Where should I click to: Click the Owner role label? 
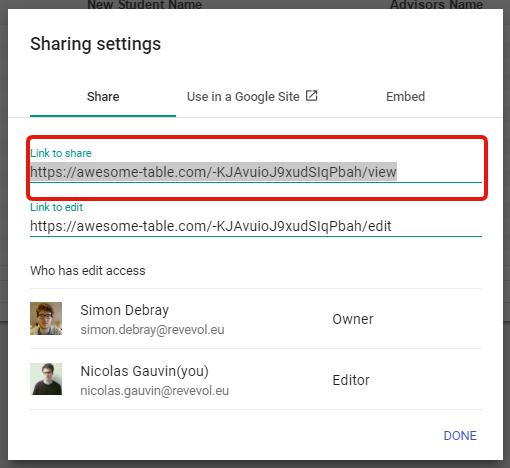[353, 319]
